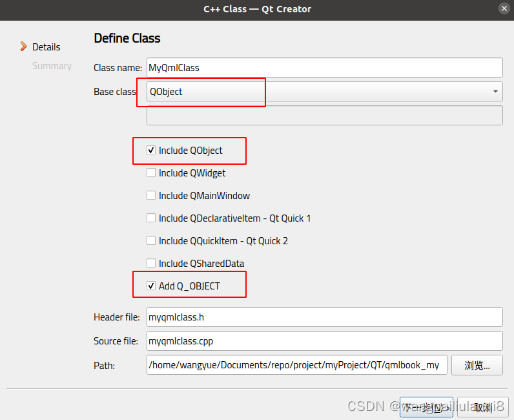Image resolution: width=514 pixels, height=420 pixels.
Task: Click the Cancel (取消) button
Action: coord(483,407)
